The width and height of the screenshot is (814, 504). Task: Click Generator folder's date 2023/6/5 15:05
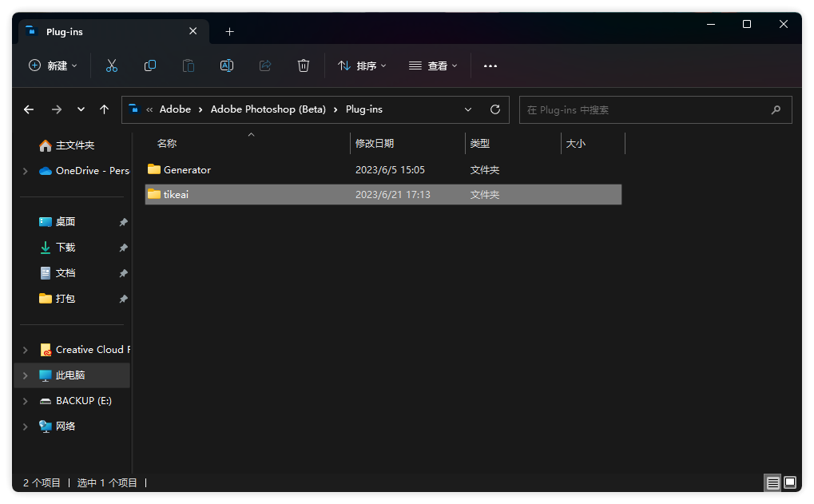point(390,170)
